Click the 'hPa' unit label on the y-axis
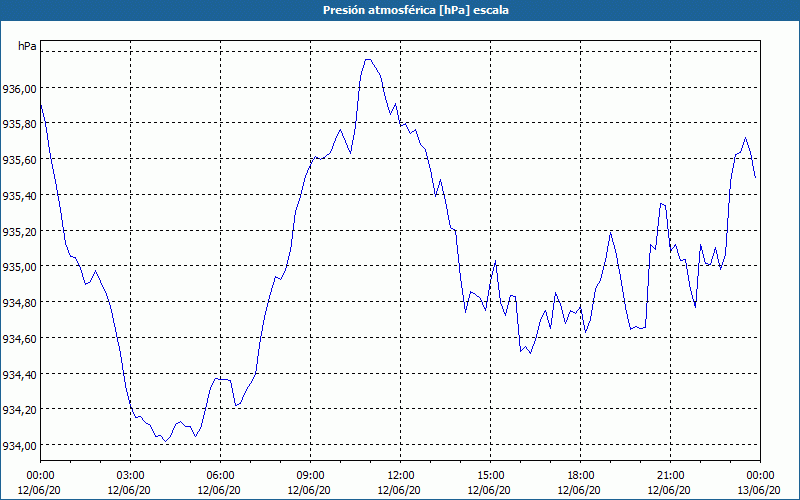Image resolution: width=800 pixels, height=500 pixels. pyautogui.click(x=27, y=46)
